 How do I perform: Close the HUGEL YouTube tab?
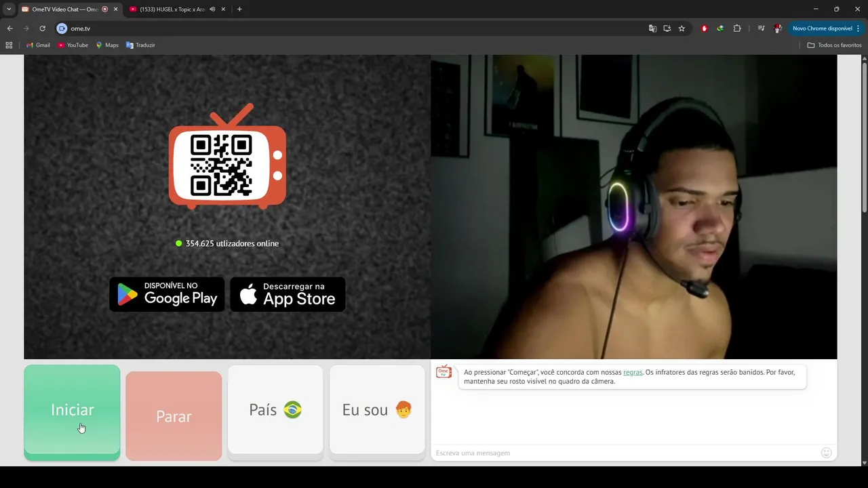pos(223,9)
